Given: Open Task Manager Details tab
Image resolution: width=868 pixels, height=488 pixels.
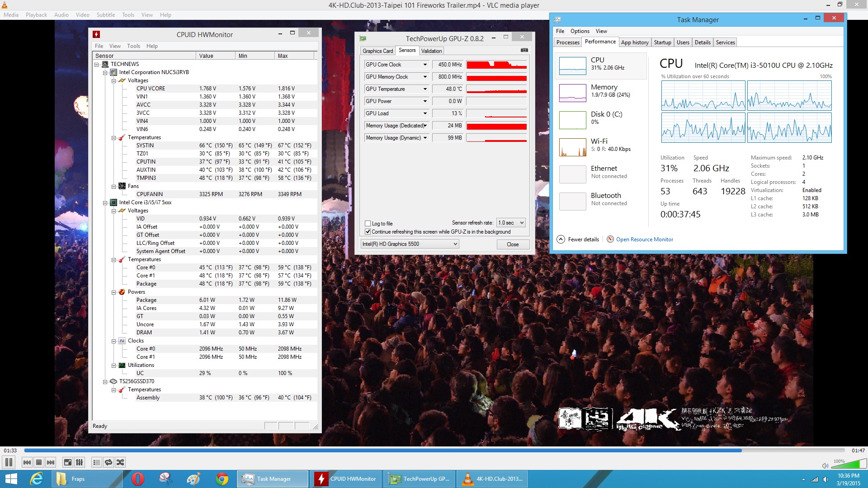Looking at the screenshot, I should [703, 42].
